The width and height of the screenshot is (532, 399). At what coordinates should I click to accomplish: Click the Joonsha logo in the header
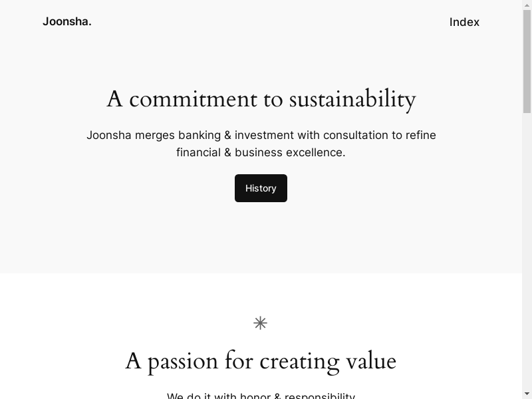point(66,21)
